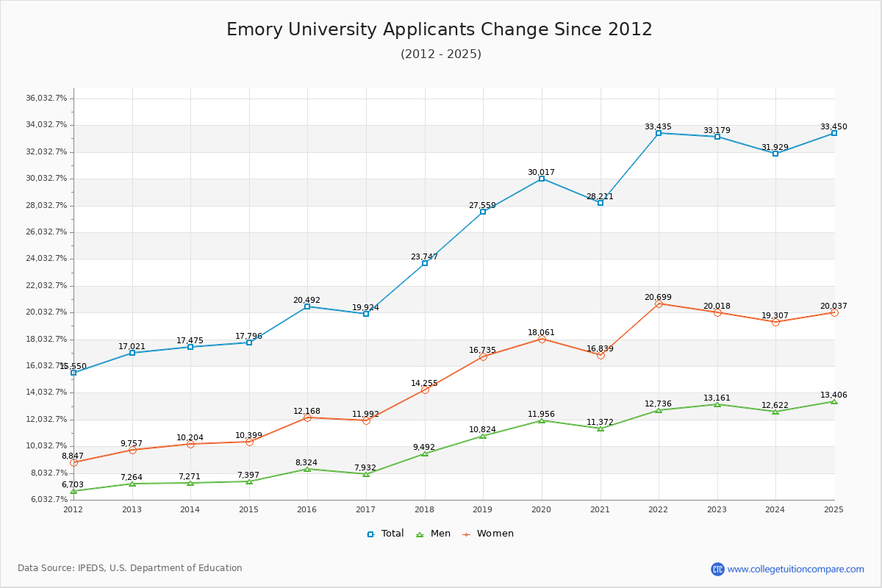Open the www.collegetuitioncompare.com link
The height and width of the screenshot is (588, 882).
(795, 569)
